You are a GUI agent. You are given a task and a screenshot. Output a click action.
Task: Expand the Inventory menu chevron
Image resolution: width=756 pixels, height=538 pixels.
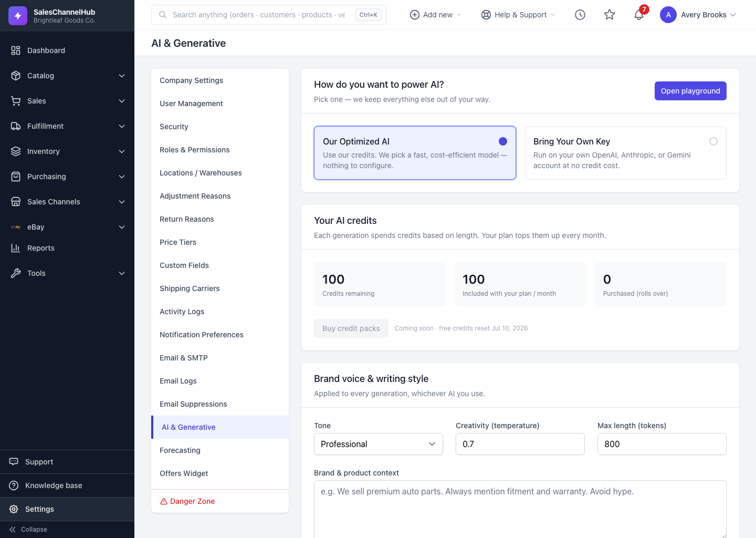122,151
